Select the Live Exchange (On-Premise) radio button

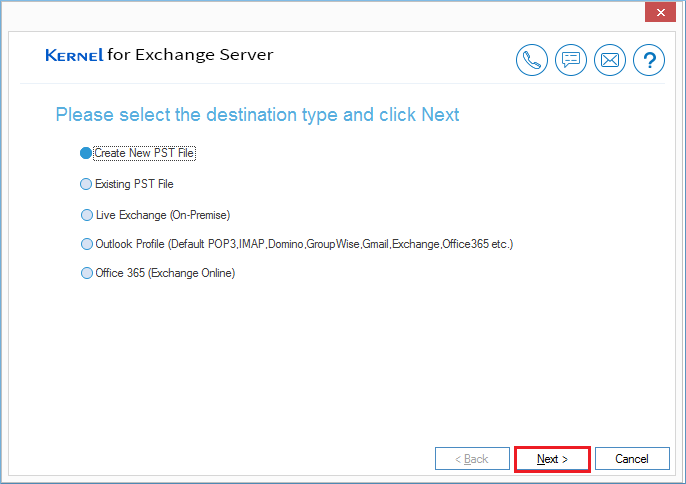pos(85,214)
